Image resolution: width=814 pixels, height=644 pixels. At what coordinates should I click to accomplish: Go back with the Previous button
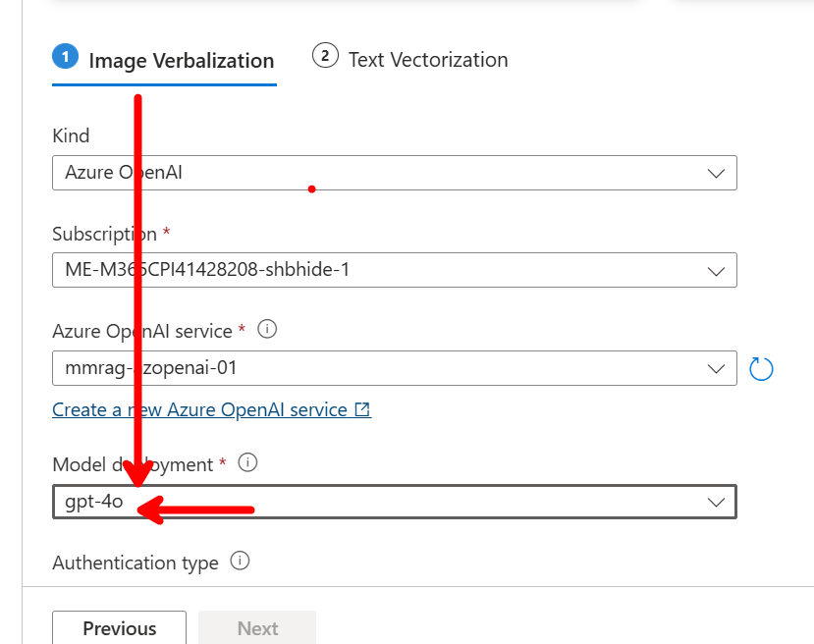[x=120, y=627]
